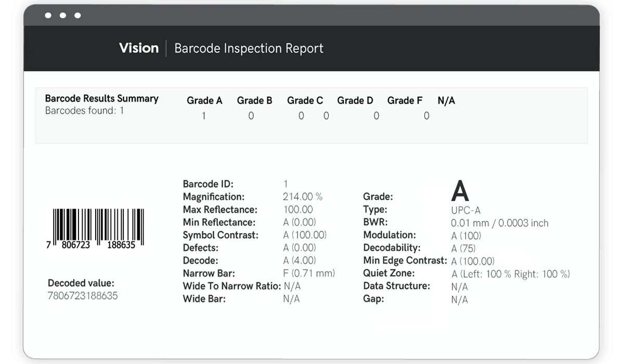
Task: Select the decoded value 7806723188635
Action: click(x=83, y=296)
